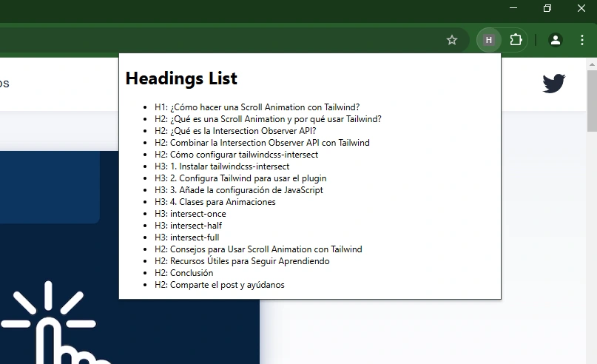597x364 pixels.
Task: Select 'H3: 2. Configura Tailwind para usar el plugin'
Action: [240, 178]
